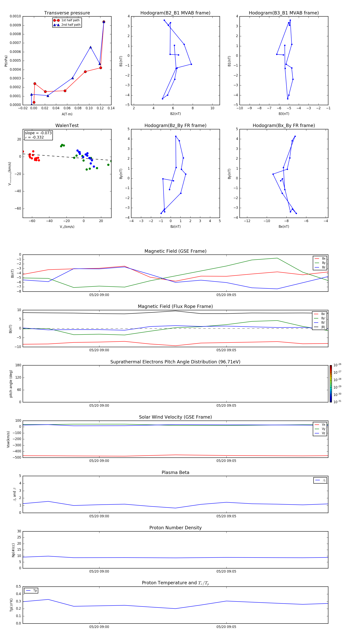The image size is (351, 644).
Task: Click the 'Pt(nPa)' y-axis label
Action: click(x=6, y=61)
